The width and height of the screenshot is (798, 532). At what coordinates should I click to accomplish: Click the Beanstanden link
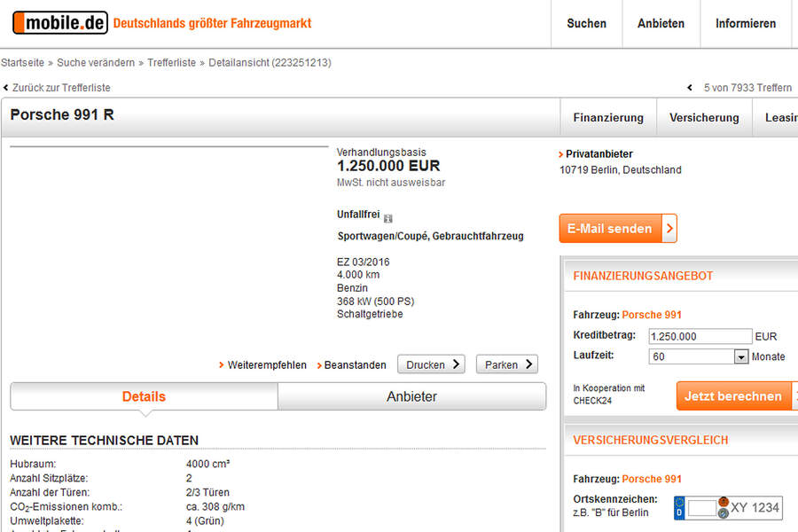(355, 365)
